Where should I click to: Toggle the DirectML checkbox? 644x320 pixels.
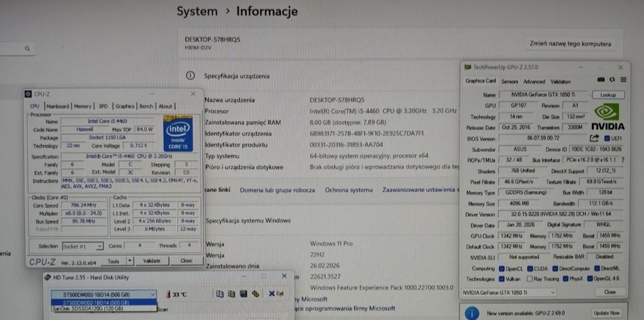[x=596, y=268]
